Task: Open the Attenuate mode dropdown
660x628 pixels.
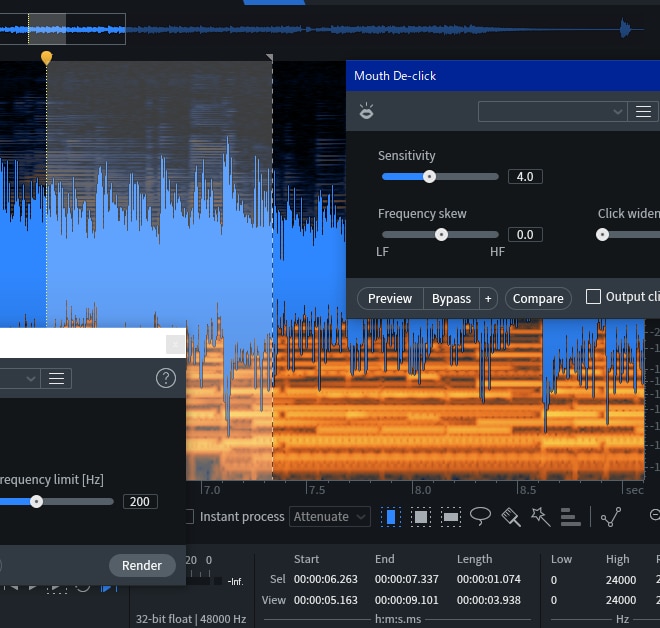Action: coord(330,516)
